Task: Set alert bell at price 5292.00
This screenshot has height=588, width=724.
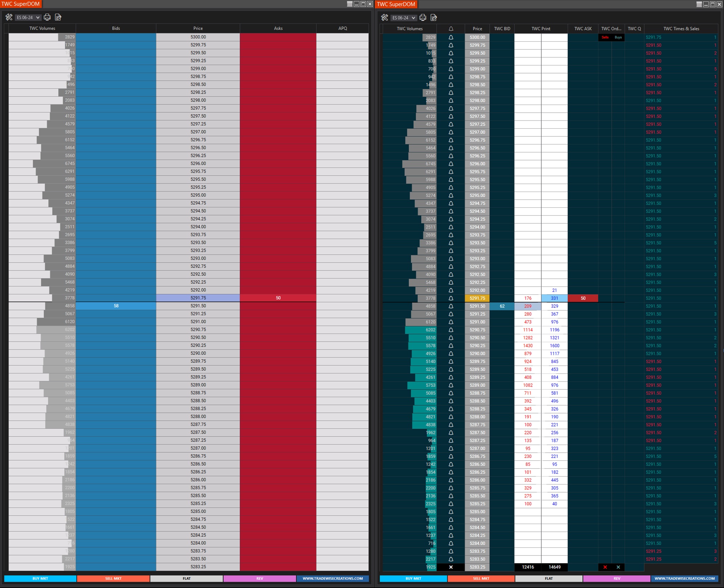Action: [451, 290]
